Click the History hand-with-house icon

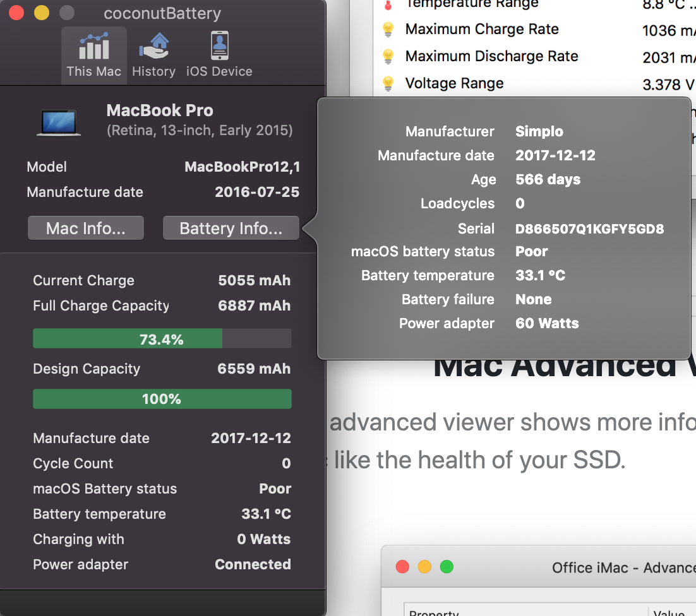click(153, 44)
